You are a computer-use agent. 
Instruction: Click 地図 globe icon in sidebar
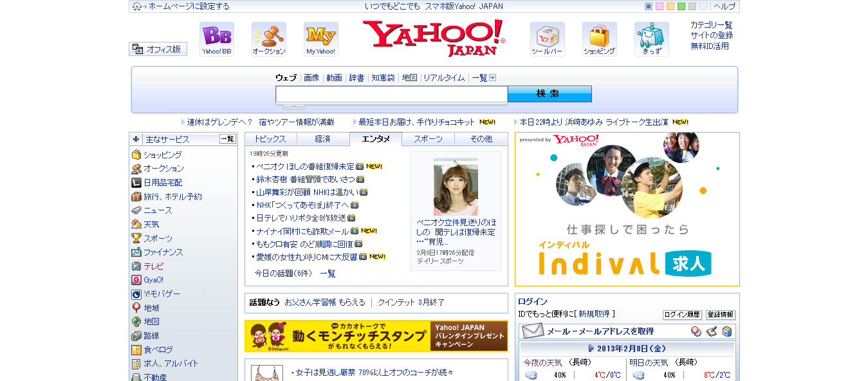point(136,322)
